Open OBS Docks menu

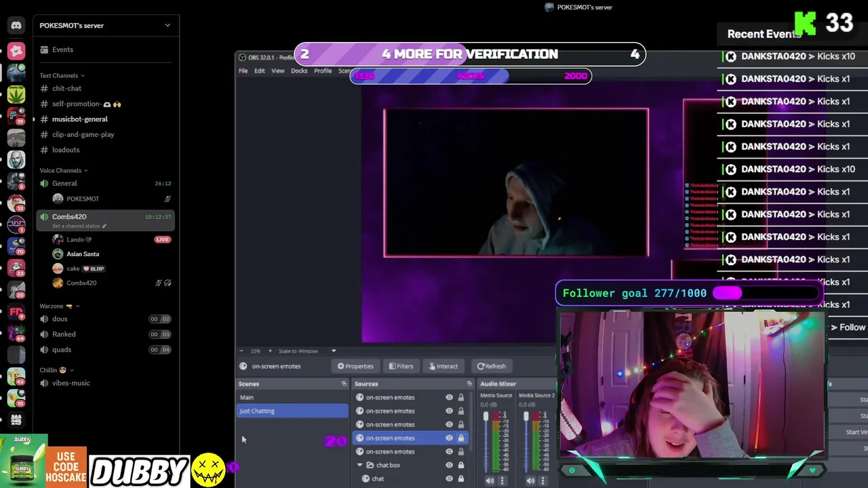[299, 71]
